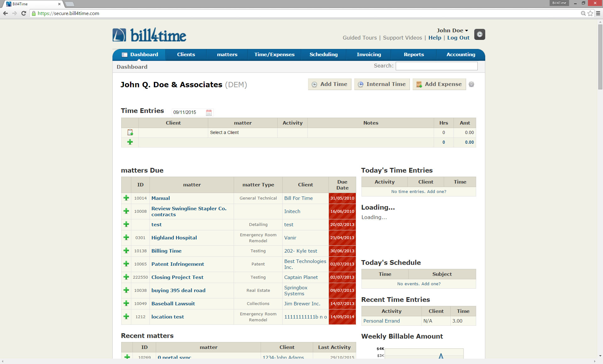Switch to the Invoicing tab

pyautogui.click(x=368, y=54)
